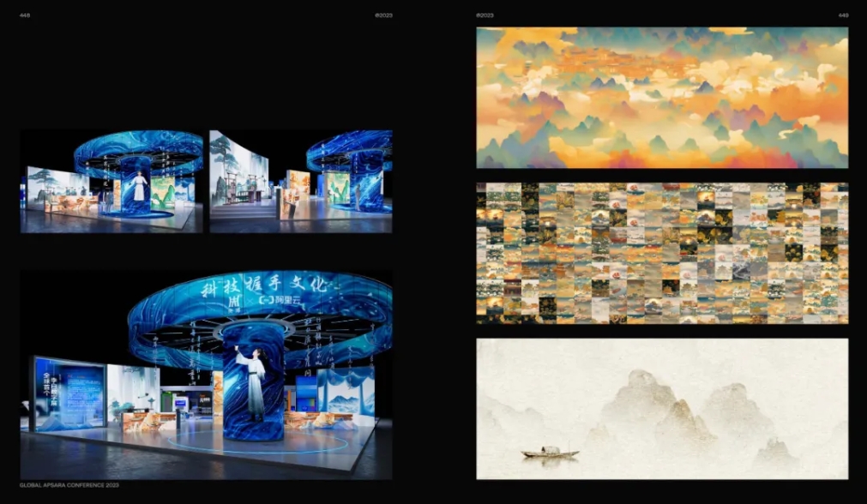Viewport: 867px width, 504px height.
Task: Click the ©2023 mark on left page
Action: click(383, 15)
